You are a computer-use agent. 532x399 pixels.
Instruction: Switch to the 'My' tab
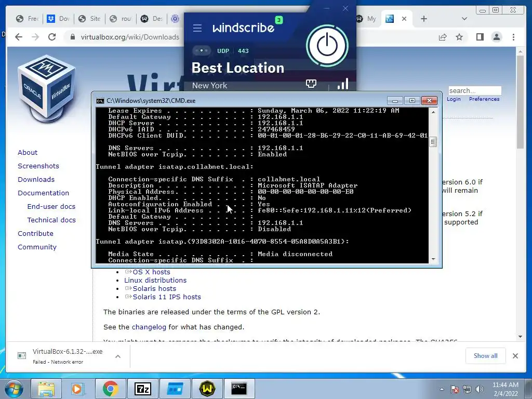coord(367,19)
